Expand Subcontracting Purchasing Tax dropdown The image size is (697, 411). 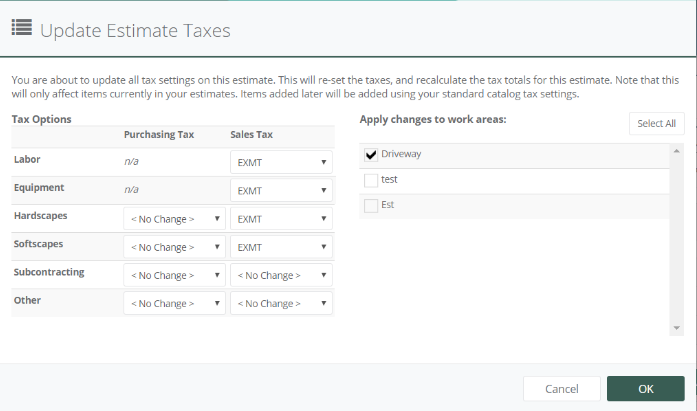point(174,275)
